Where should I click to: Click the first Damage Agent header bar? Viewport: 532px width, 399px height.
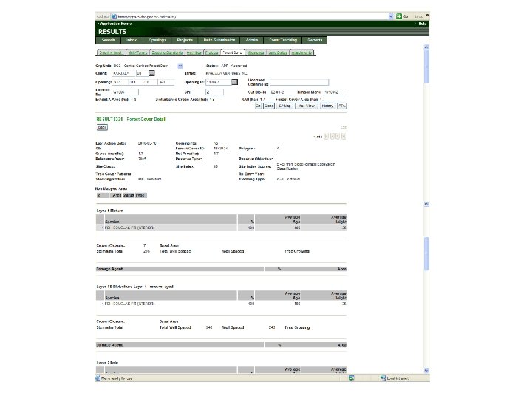point(221,269)
